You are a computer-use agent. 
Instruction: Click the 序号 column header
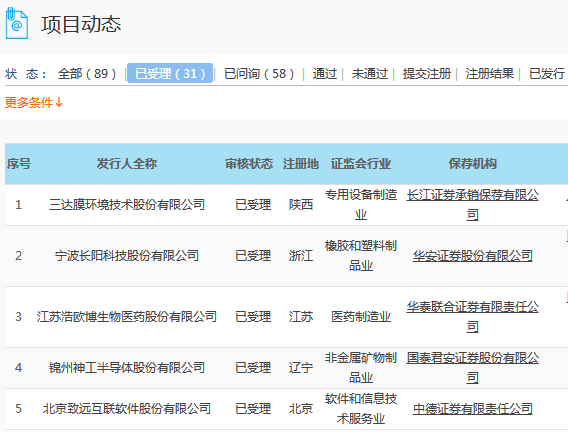(x=19, y=164)
